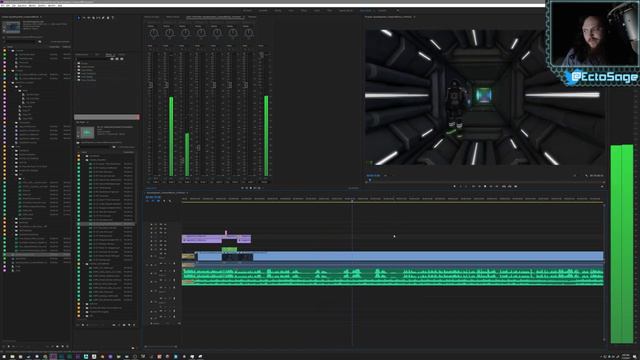This screenshot has width=640, height=360.
Task: Click the Lift button in Program monitor
Action: (504, 186)
